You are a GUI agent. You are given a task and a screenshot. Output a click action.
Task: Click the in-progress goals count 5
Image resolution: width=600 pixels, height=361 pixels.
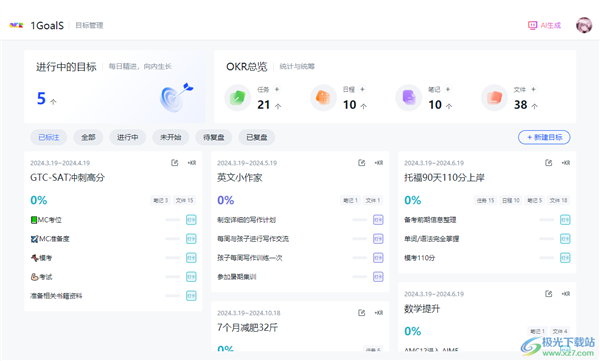click(41, 98)
